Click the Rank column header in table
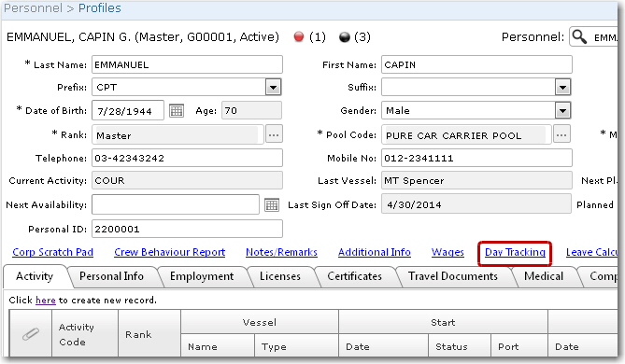This screenshot has height=364, width=625. (x=149, y=334)
